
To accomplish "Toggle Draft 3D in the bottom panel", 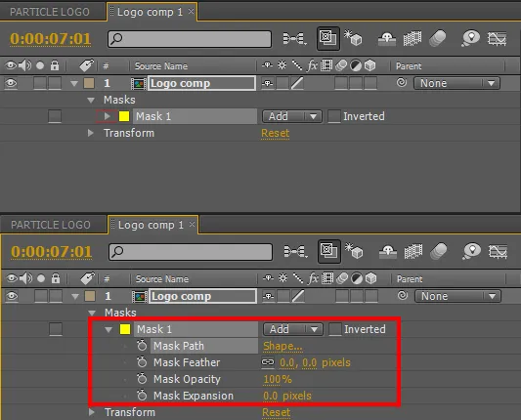I will (329, 251).
